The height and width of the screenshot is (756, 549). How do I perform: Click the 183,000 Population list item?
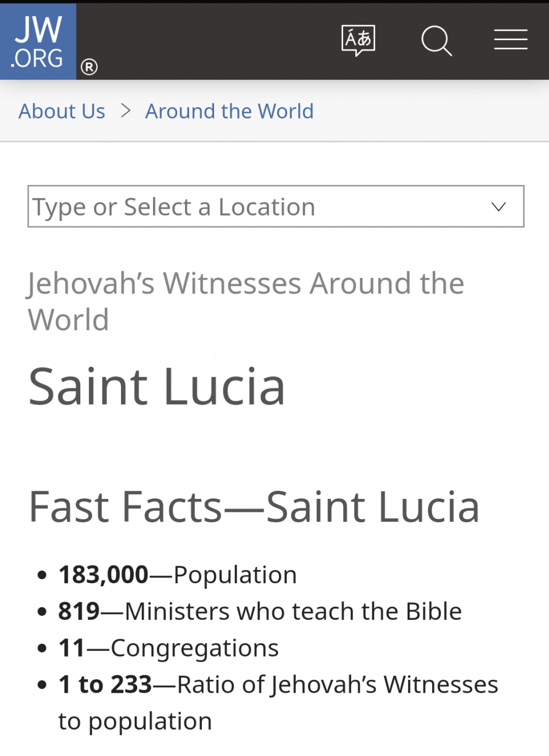177,575
